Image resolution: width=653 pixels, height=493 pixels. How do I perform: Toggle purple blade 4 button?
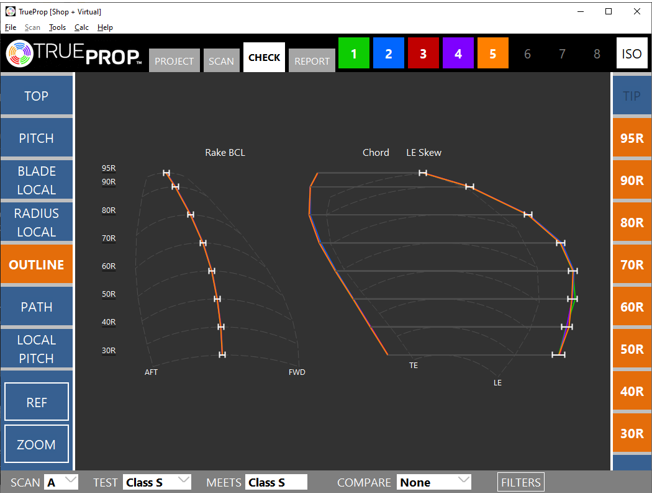(458, 54)
